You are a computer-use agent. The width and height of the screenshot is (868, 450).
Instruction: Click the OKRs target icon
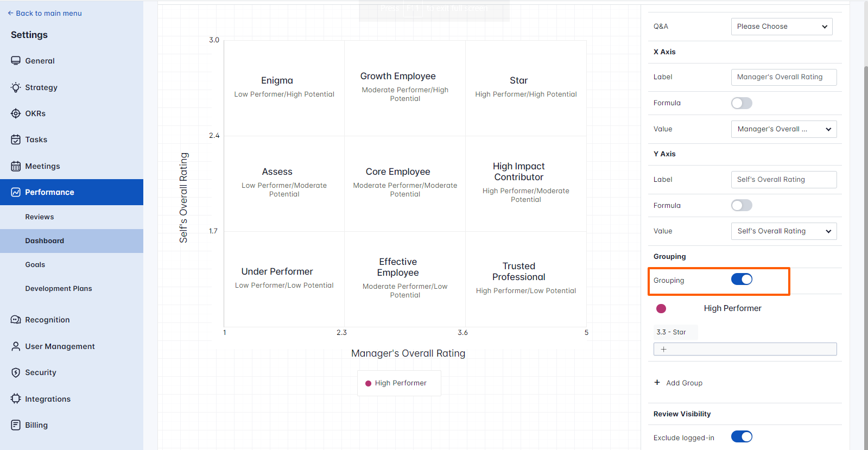coord(16,113)
